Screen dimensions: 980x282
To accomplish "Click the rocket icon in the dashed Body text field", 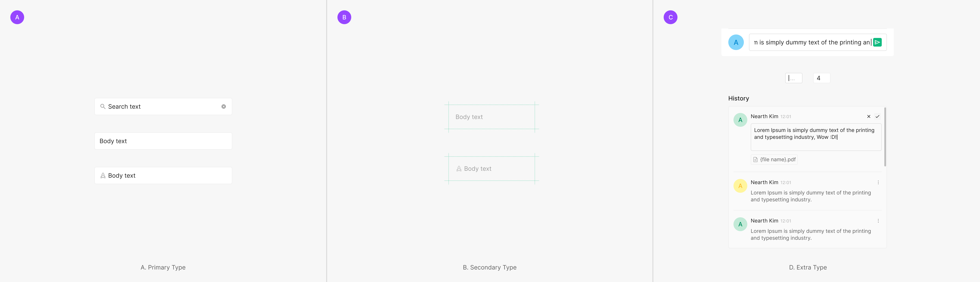I will tap(459, 169).
